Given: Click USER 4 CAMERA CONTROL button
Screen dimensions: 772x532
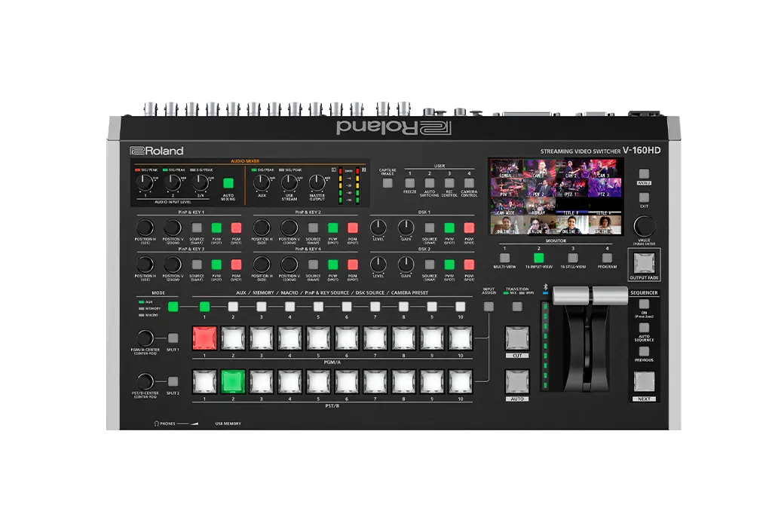Looking at the screenshot, I should [469, 183].
